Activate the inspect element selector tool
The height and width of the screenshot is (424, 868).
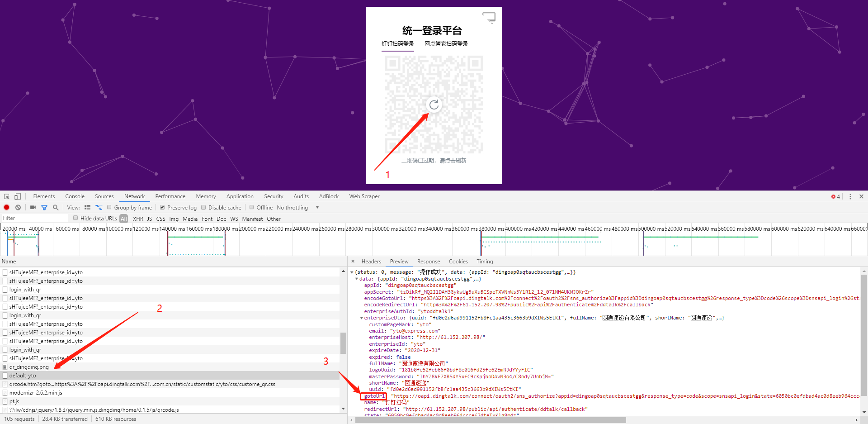tap(7, 196)
